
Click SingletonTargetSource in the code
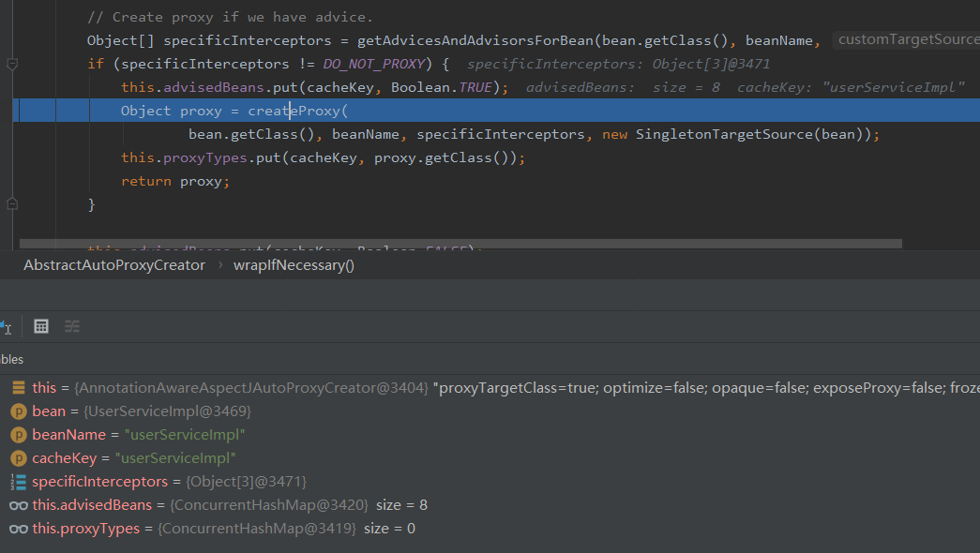coord(724,134)
